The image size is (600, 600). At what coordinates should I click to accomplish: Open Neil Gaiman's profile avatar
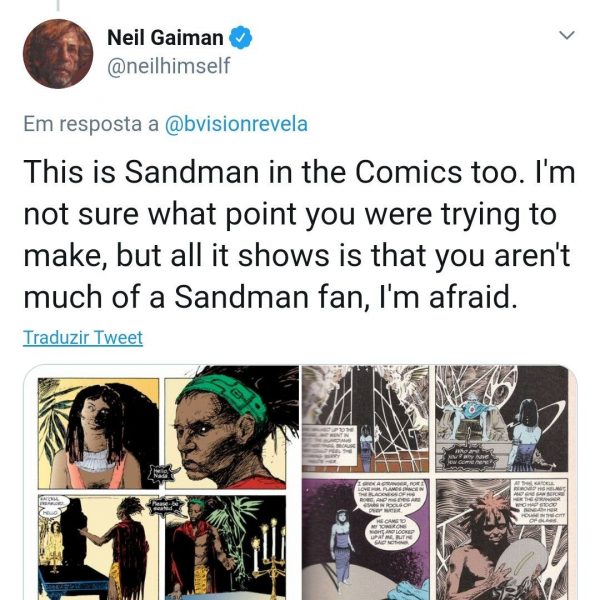click(58, 54)
